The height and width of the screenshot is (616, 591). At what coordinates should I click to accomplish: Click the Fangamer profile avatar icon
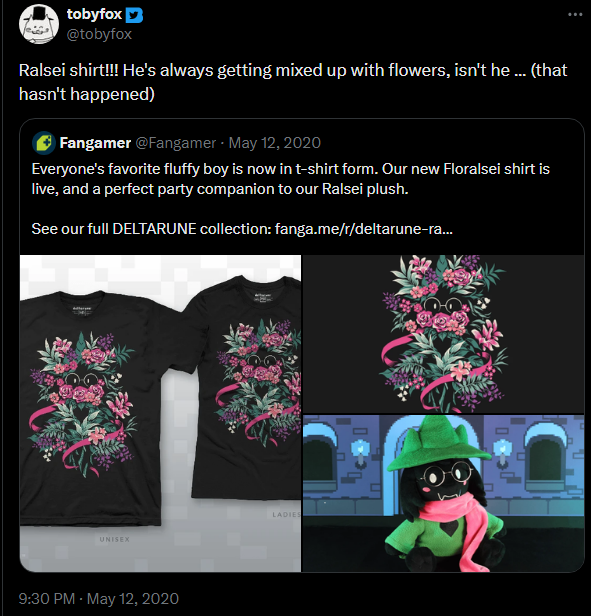point(44,143)
